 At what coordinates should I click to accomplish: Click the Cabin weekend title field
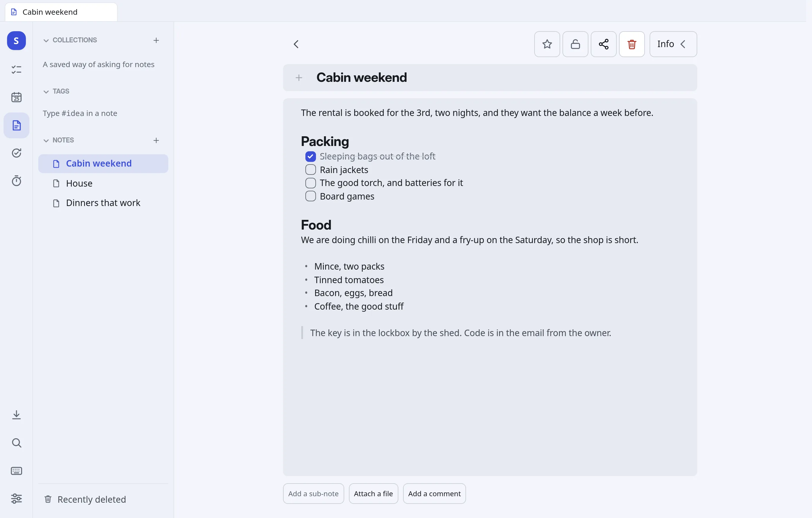[x=490, y=78]
